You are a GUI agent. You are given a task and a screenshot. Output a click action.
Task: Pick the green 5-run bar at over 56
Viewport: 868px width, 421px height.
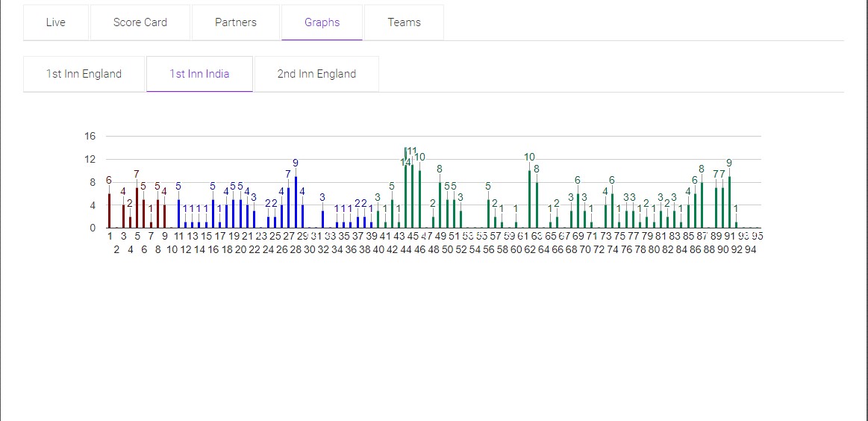[488, 213]
